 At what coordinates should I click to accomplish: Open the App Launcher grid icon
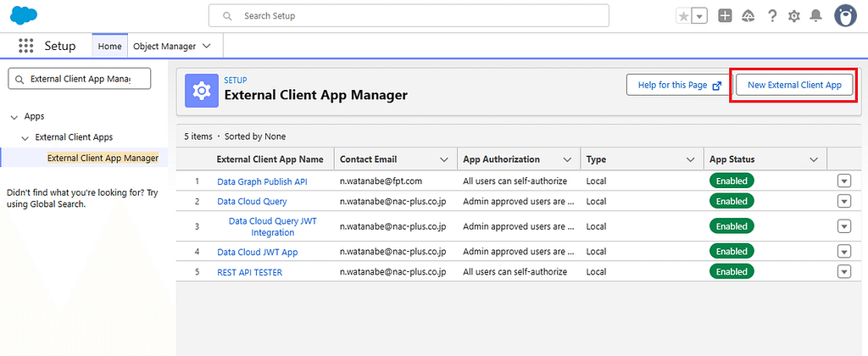[x=26, y=46]
